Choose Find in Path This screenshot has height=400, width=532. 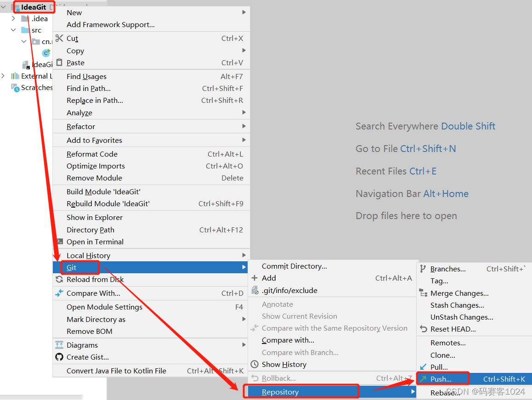[x=151, y=88]
